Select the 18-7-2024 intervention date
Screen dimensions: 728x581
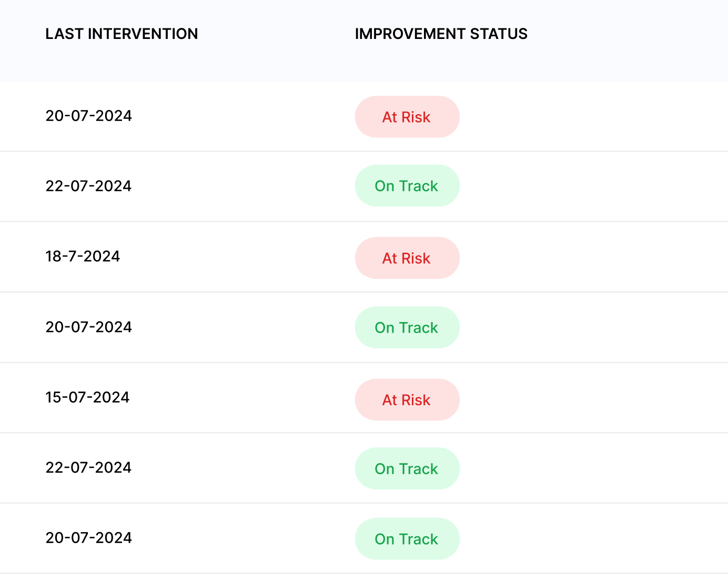click(83, 256)
